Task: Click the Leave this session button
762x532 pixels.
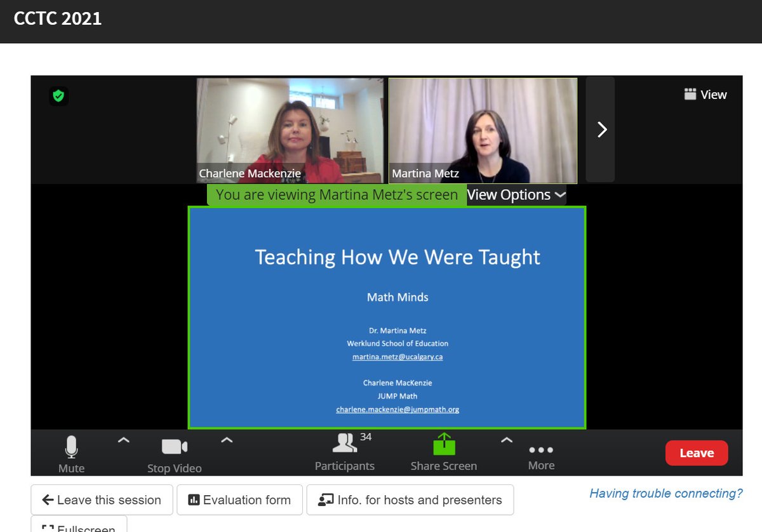Action: [x=101, y=500]
